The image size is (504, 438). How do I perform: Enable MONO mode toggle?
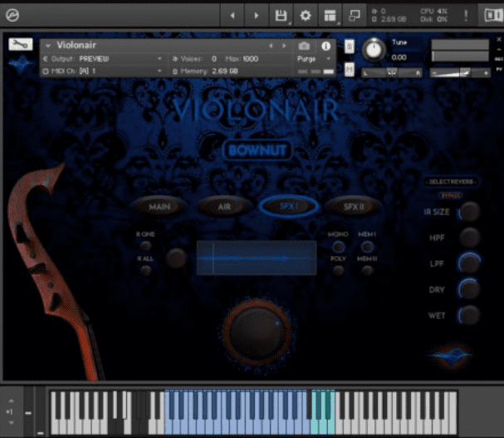(338, 247)
